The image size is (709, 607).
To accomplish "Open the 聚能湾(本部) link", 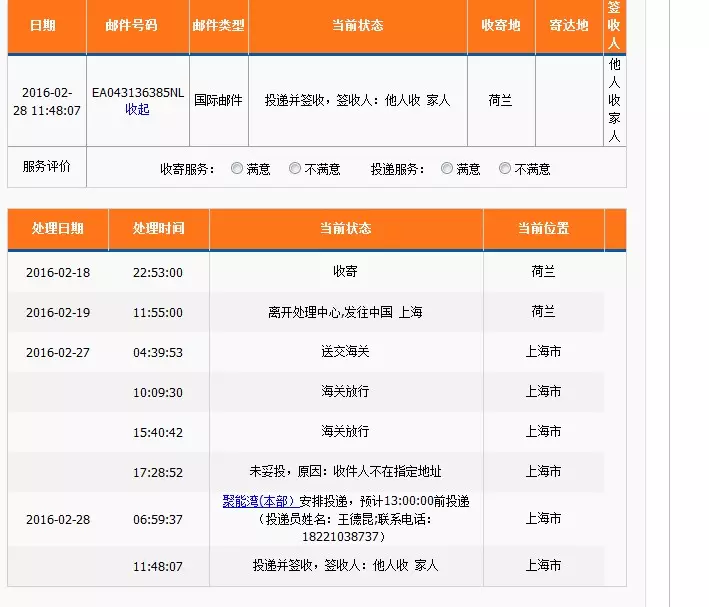I will click(260, 501).
